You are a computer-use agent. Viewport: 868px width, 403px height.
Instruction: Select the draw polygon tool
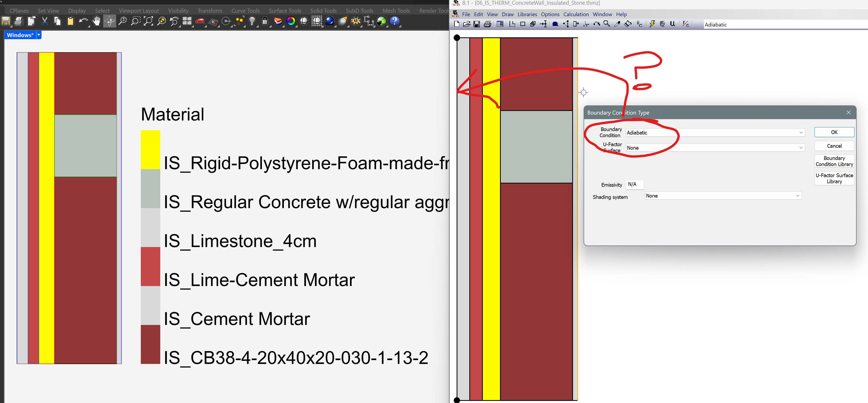pyautogui.click(x=512, y=24)
